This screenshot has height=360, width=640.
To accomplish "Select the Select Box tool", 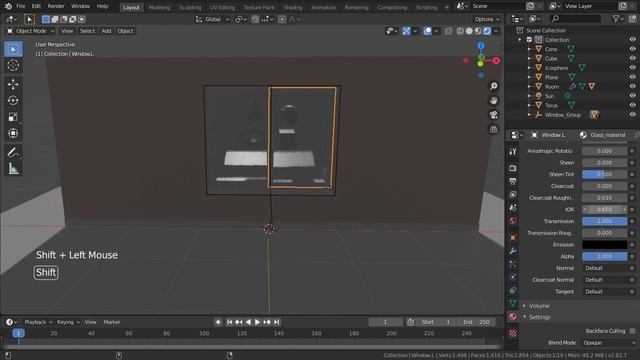I will [x=13, y=49].
